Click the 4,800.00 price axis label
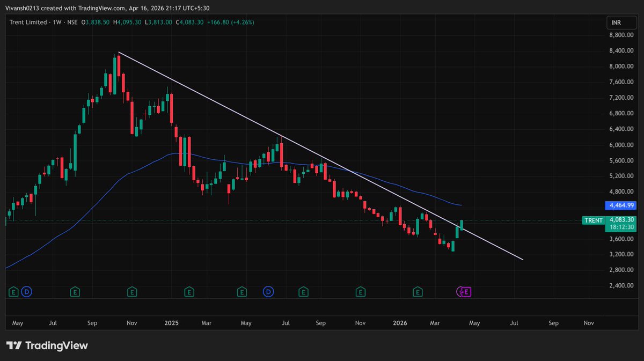Screen dimensions: 644x361 tap(621, 191)
